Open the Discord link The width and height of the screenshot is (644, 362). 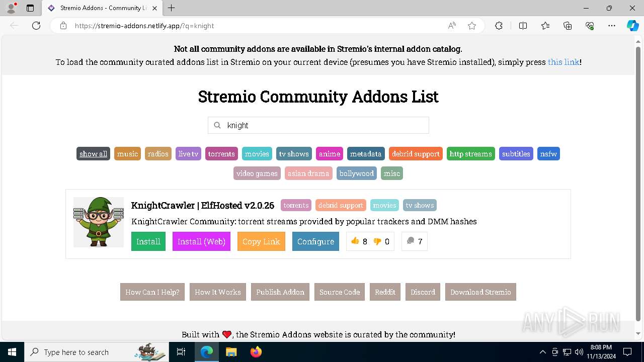[x=423, y=292]
